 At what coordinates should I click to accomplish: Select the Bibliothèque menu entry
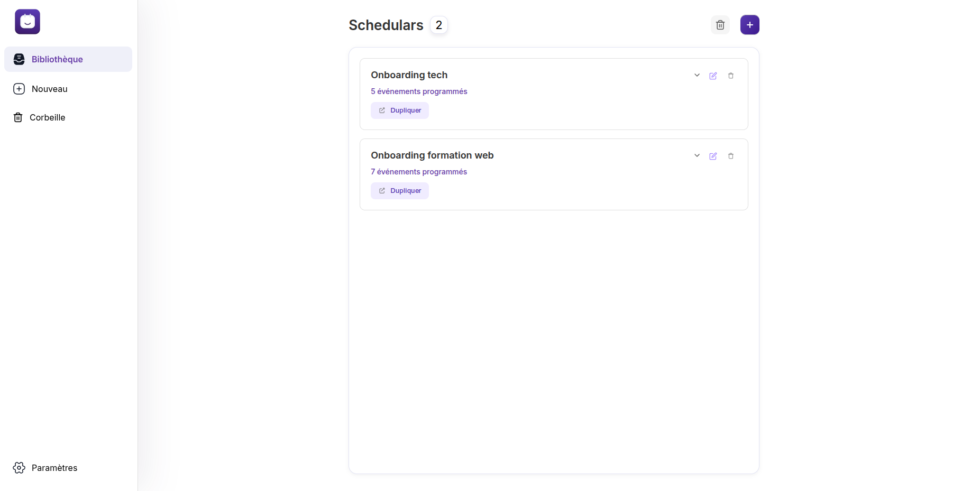click(x=57, y=59)
